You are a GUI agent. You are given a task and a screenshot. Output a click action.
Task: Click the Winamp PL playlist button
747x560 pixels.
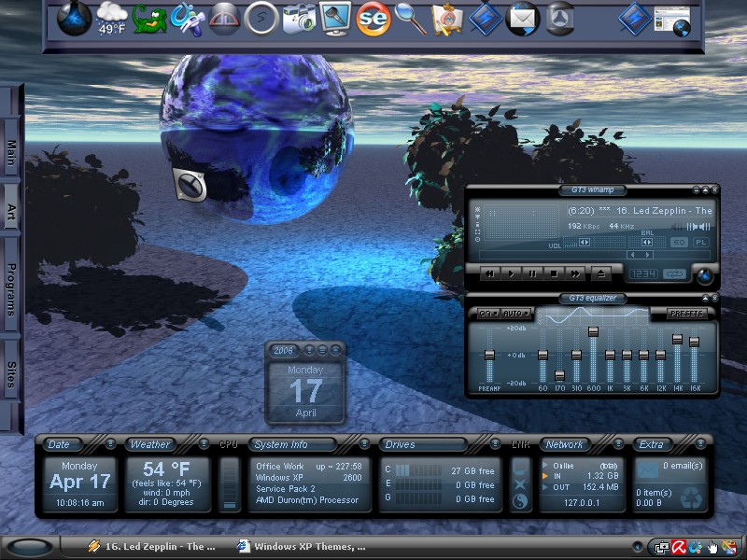701,243
